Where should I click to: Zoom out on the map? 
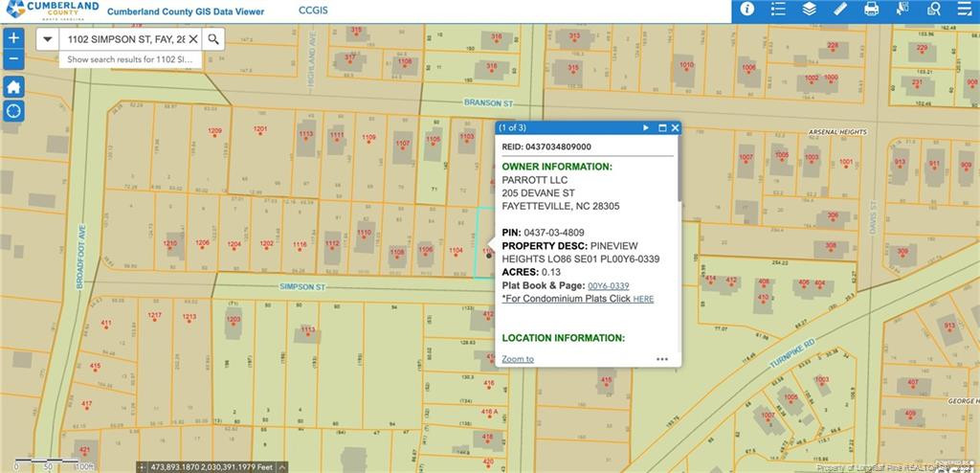point(13,58)
